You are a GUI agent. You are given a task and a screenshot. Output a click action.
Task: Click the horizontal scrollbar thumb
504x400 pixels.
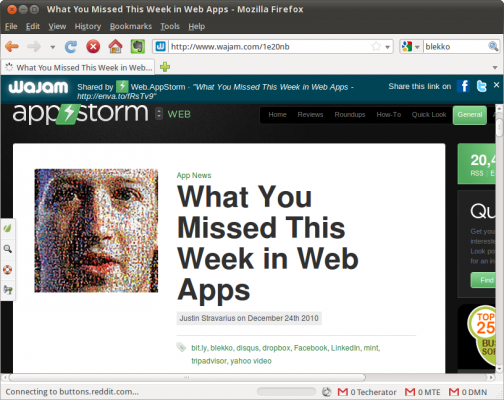(x=187, y=377)
